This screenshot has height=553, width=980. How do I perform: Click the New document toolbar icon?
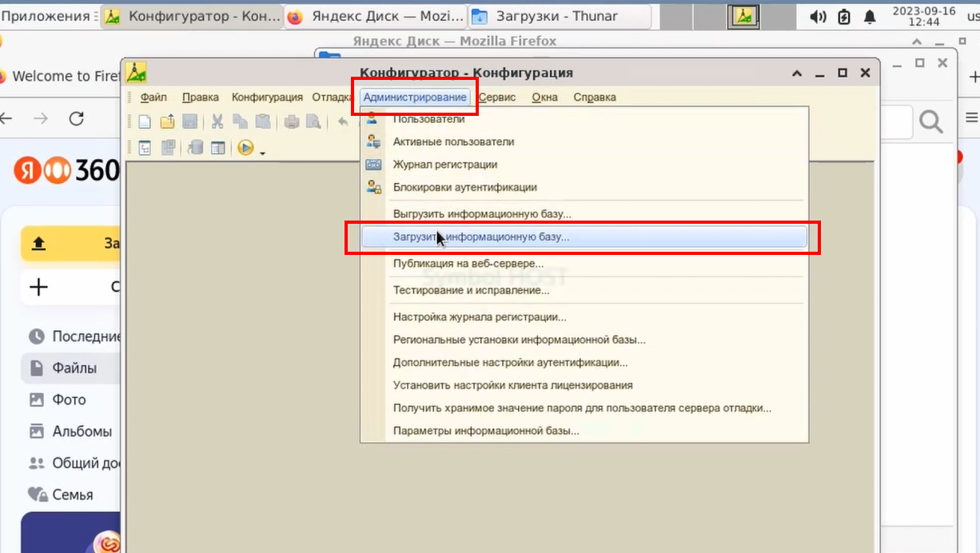[x=145, y=121]
